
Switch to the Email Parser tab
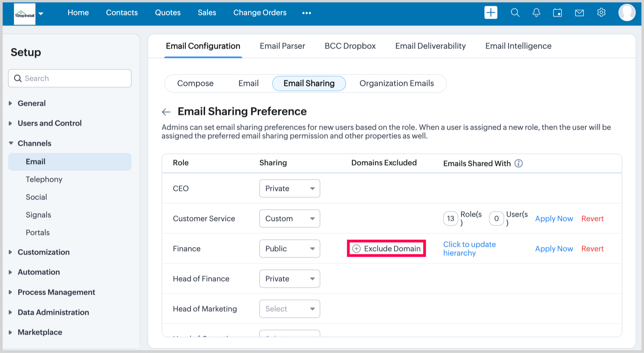(282, 46)
